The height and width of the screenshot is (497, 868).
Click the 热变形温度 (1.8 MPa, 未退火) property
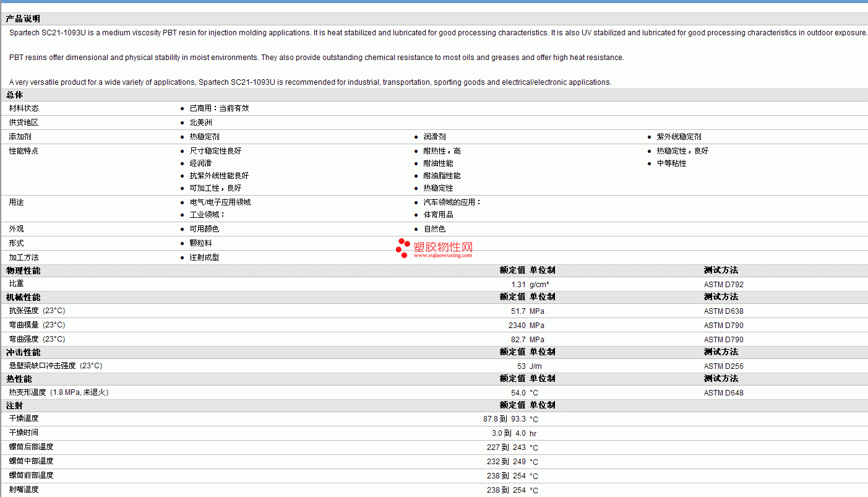tap(59, 392)
